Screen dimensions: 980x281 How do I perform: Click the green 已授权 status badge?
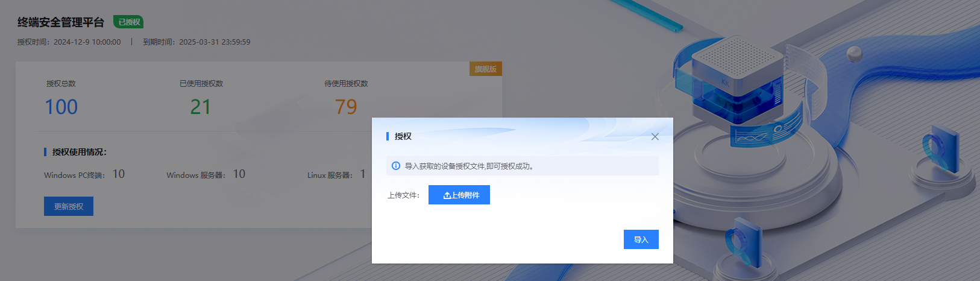[x=128, y=22]
